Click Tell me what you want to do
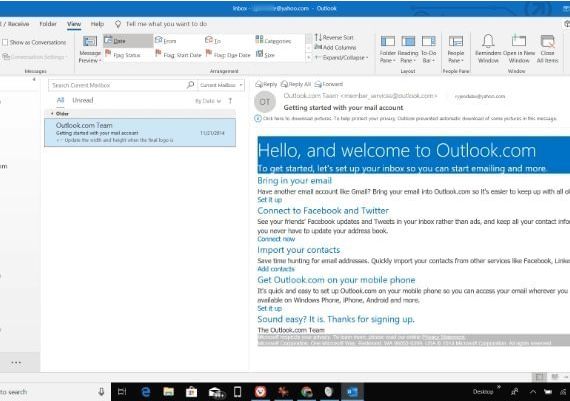The width and height of the screenshot is (570, 401). (x=166, y=24)
